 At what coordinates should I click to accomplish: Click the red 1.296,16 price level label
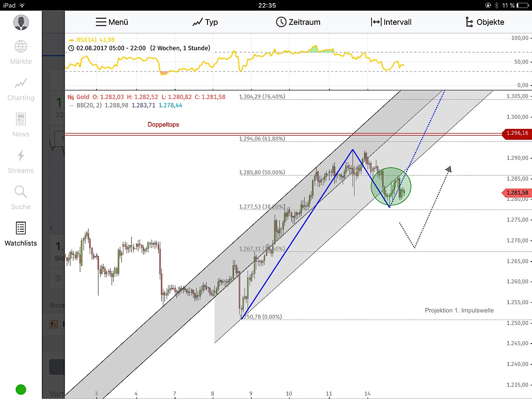pos(516,133)
